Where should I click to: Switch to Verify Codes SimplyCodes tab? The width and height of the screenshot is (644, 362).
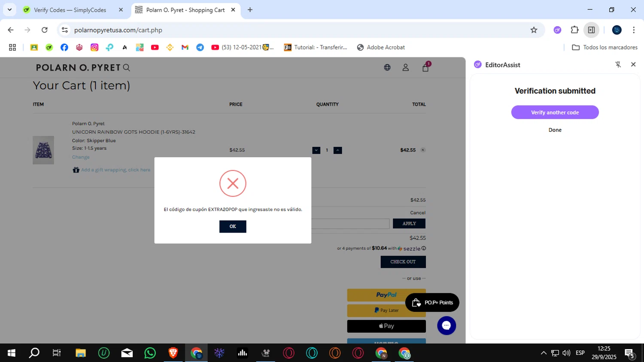[x=70, y=10]
